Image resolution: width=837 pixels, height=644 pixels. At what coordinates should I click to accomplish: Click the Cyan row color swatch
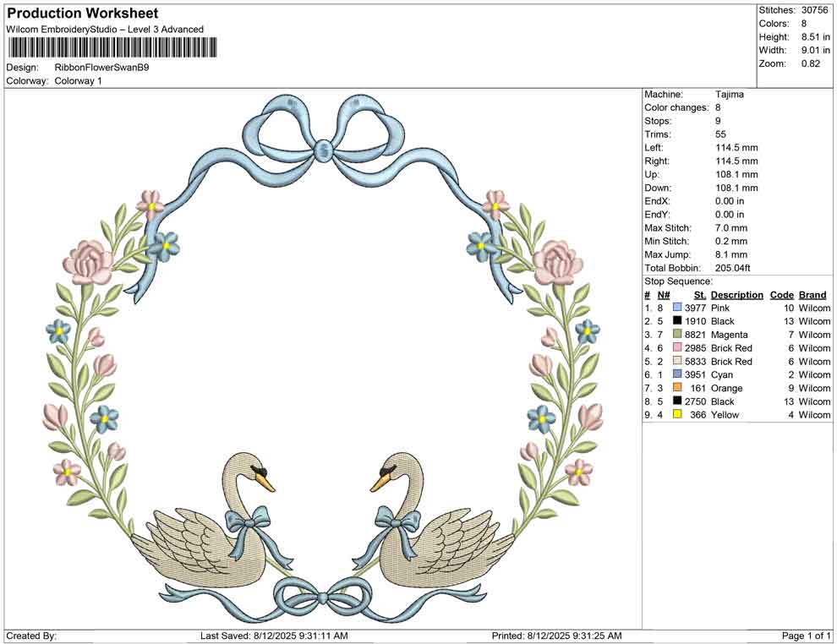point(677,374)
